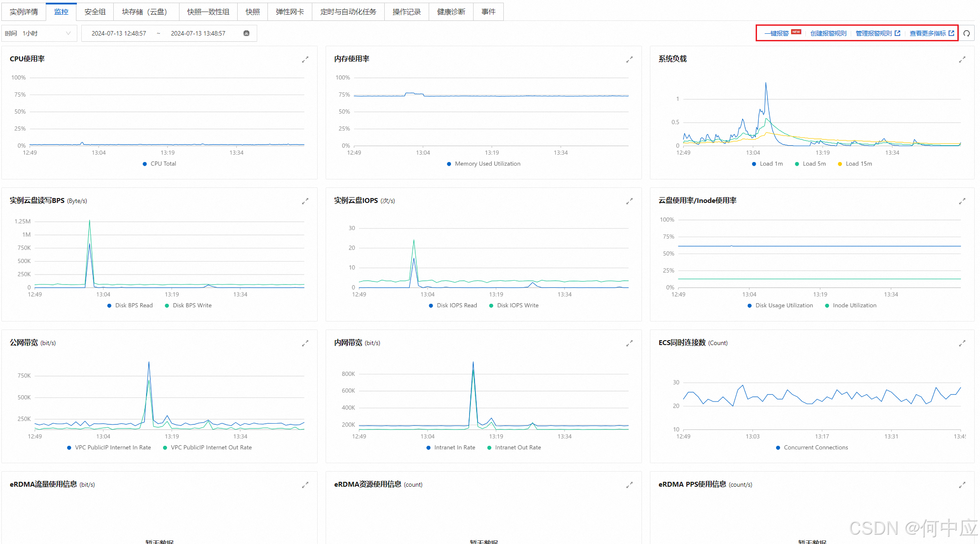980x544 pixels.
Task: Toggle VPC PublicIP Internet In Rate legend
Action: pyautogui.click(x=109, y=448)
